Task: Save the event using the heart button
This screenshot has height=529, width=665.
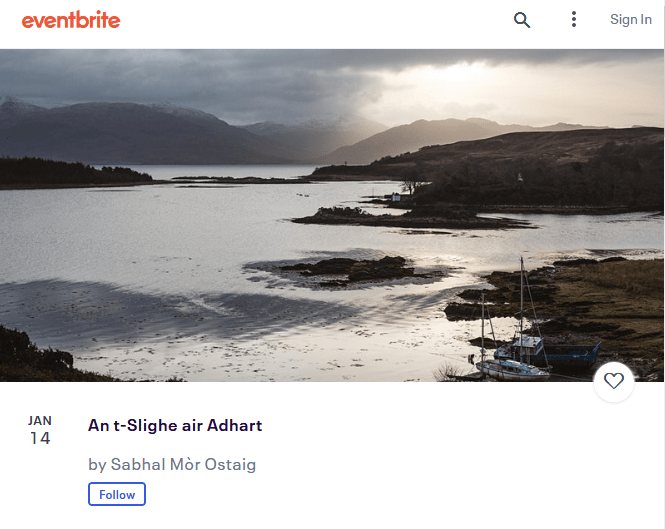Action: tap(614, 381)
